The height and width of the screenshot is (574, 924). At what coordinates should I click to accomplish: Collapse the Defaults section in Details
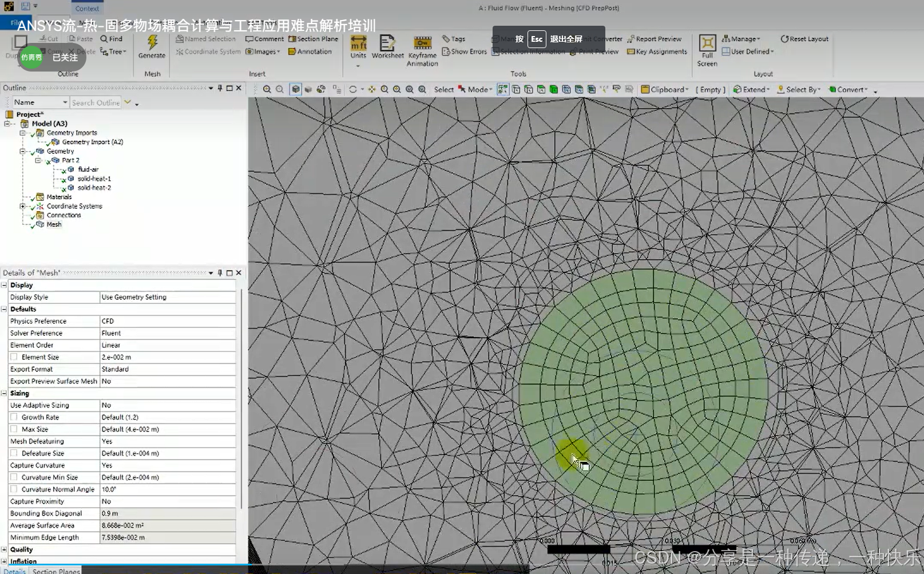(x=4, y=309)
